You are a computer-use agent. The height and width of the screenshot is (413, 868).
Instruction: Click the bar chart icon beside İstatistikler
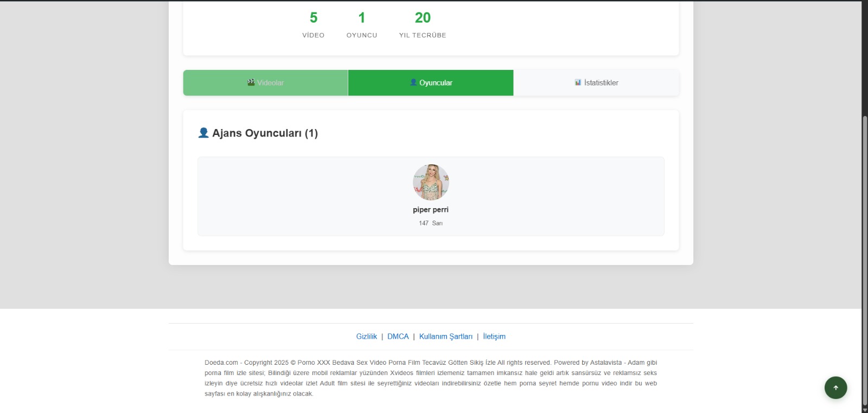pos(578,82)
